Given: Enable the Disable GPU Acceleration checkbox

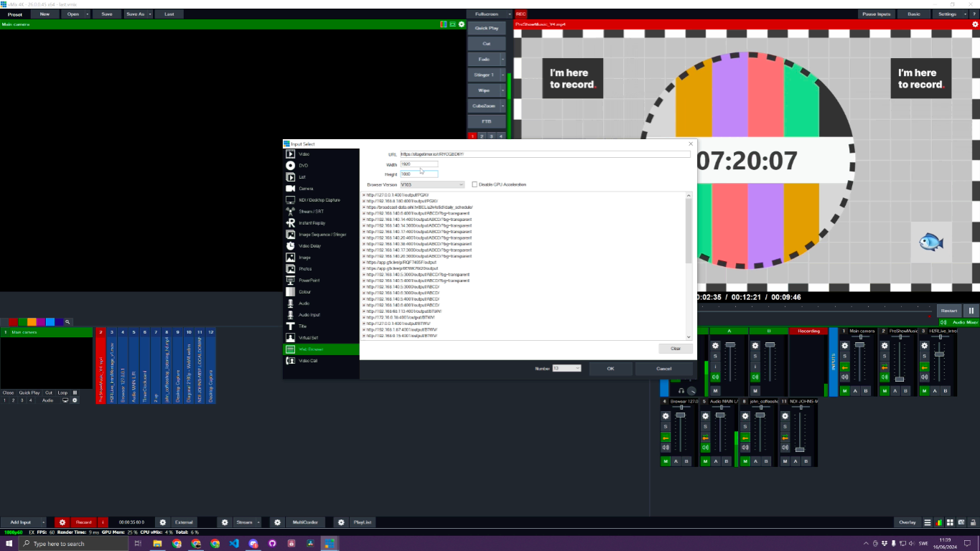Looking at the screenshot, I should click(x=475, y=184).
